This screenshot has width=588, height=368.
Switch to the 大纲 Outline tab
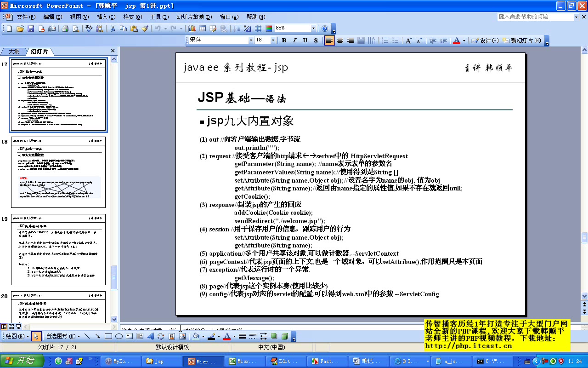14,51
